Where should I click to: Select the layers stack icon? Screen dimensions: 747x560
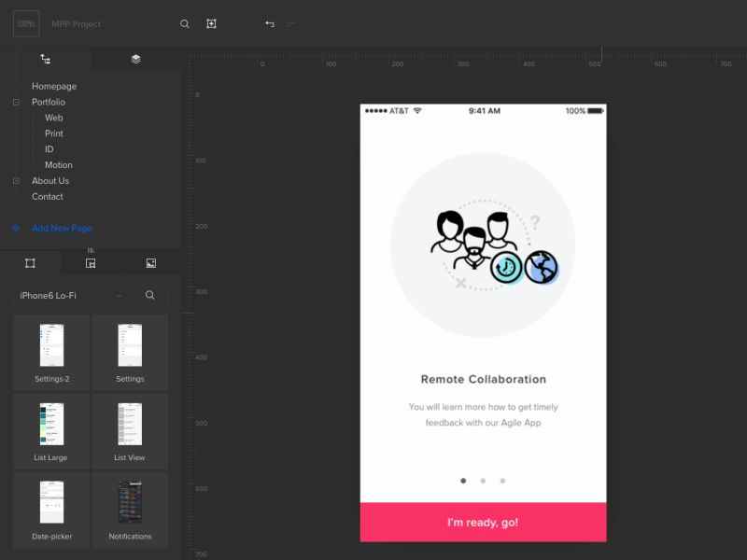(135, 58)
